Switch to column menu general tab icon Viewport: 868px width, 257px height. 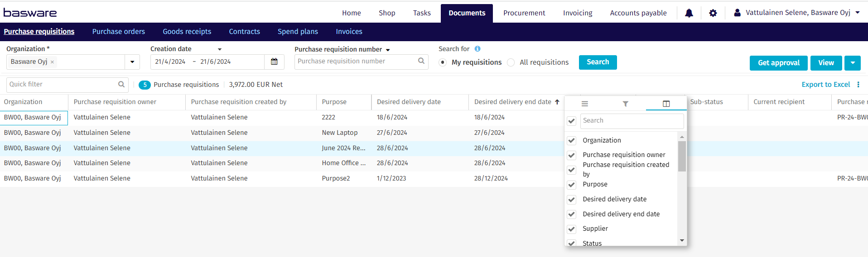coord(585,104)
